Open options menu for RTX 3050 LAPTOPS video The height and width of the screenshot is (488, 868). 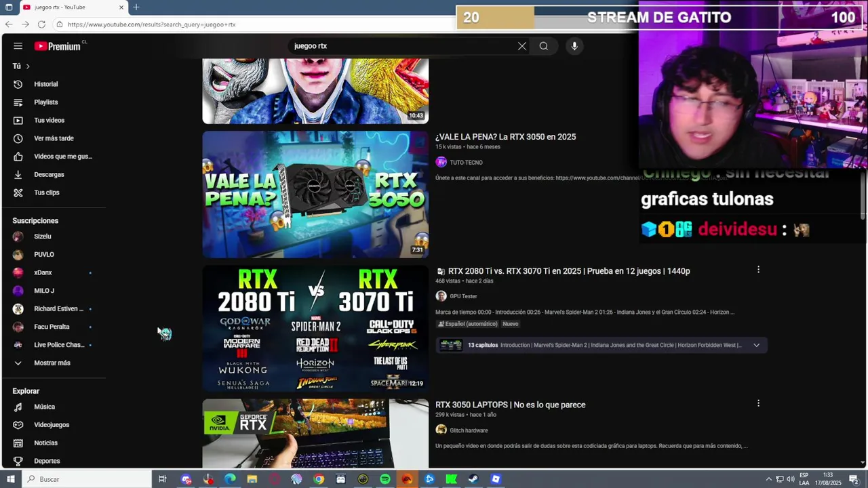coord(758,403)
